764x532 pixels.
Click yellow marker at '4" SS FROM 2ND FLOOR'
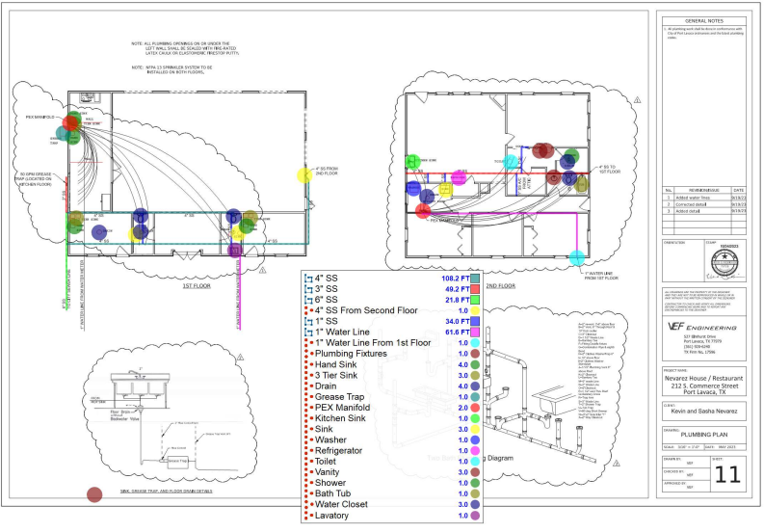click(304, 175)
